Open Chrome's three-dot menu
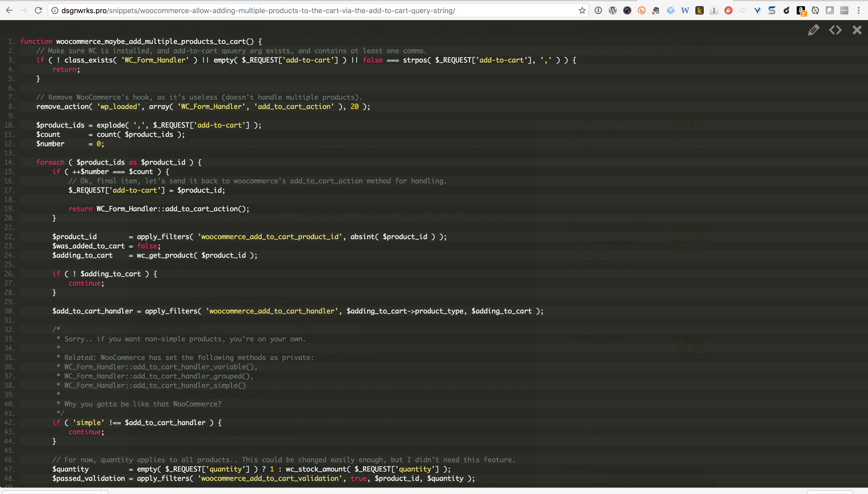This screenshot has width=868, height=494. pos(858,11)
